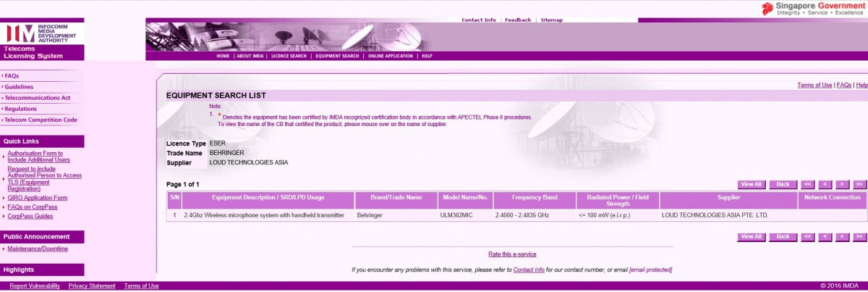Click LOUD TECHNOLOGIES ASIA PTE. LTD. supplier cell
The image size is (868, 292).
coord(715,215)
